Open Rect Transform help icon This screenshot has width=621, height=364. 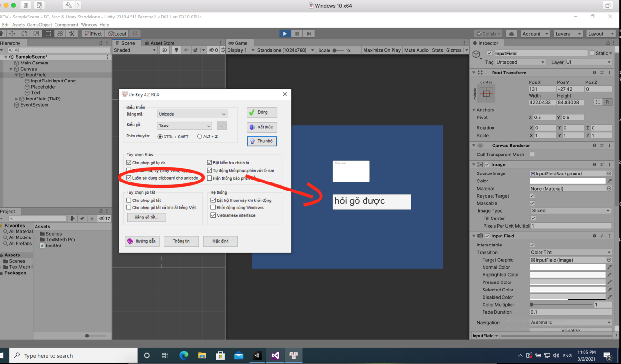594,73
